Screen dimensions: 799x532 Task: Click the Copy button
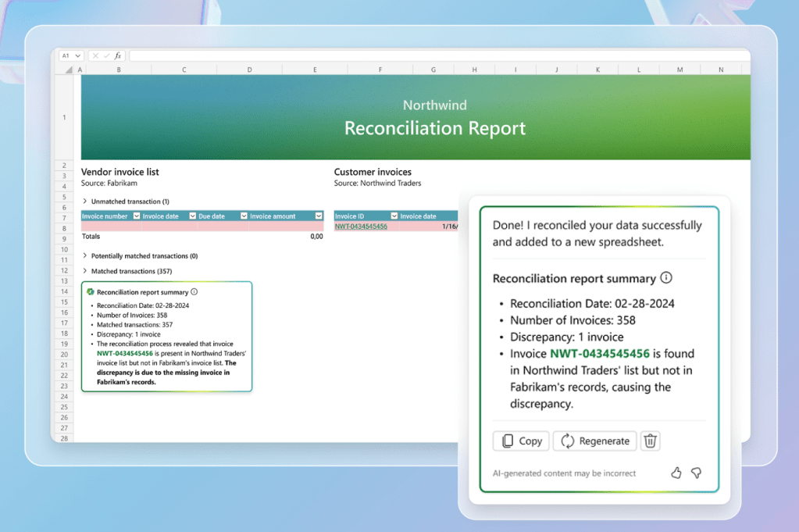[521, 441]
